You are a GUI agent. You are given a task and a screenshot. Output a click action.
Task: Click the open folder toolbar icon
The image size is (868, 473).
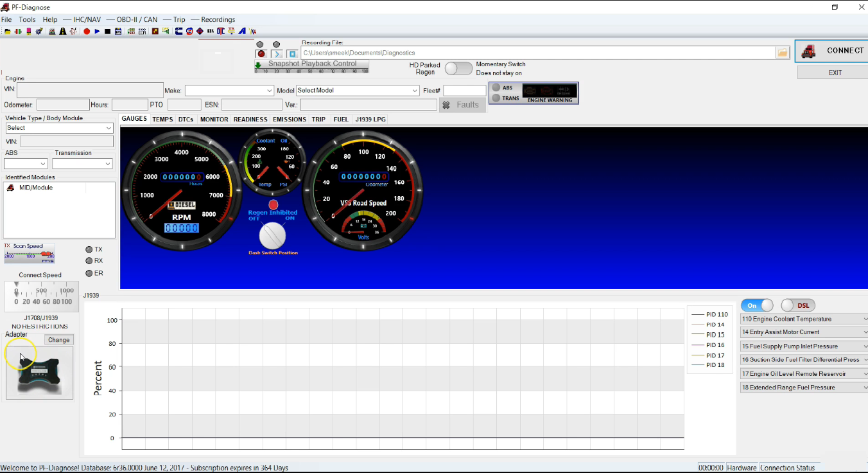point(7,31)
